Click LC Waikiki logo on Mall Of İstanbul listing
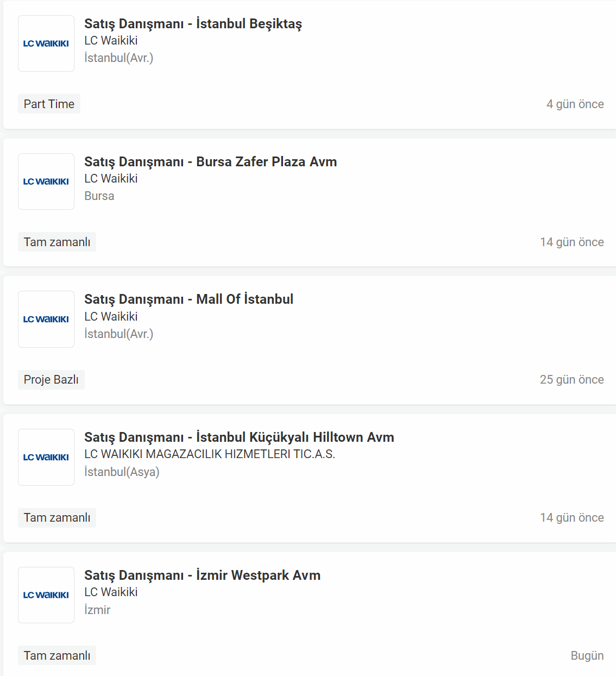The image size is (616, 676). point(46,319)
